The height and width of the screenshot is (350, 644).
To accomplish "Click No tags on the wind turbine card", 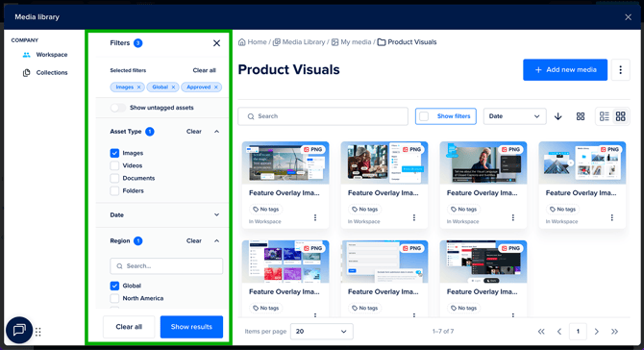I will 265,209.
